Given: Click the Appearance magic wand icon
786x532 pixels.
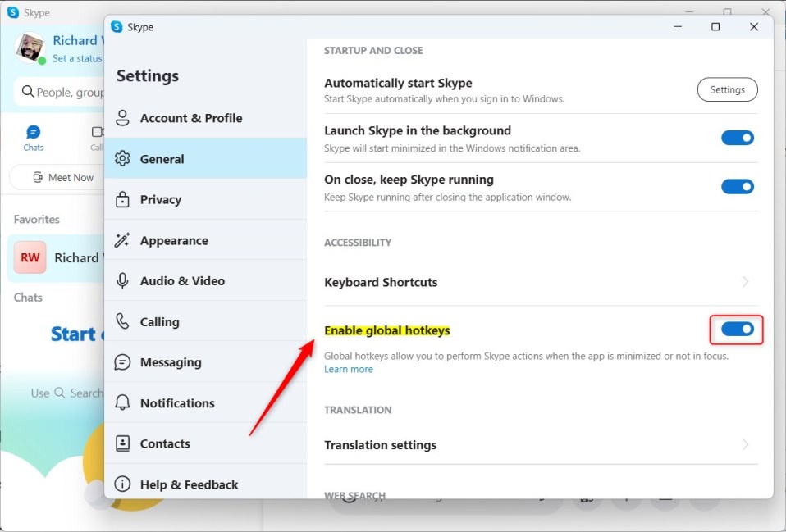Looking at the screenshot, I should click(121, 240).
